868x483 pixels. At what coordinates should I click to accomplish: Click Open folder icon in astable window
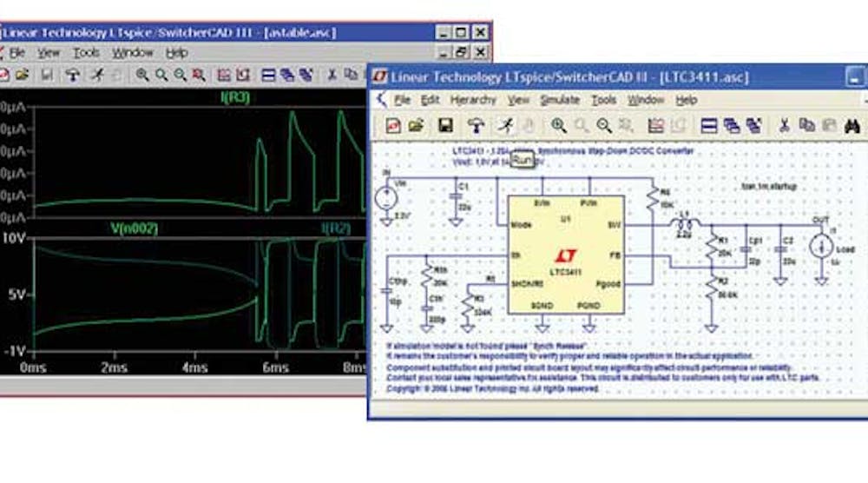click(23, 75)
